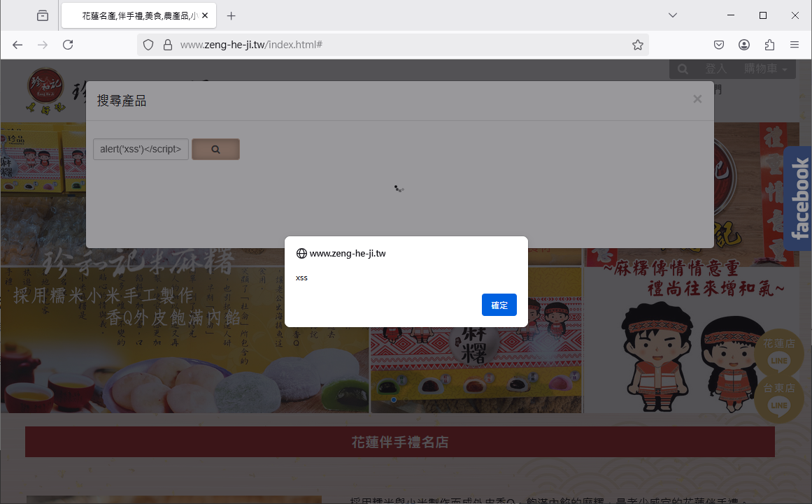
Task: Go back with the browser back arrow
Action: [x=17, y=45]
